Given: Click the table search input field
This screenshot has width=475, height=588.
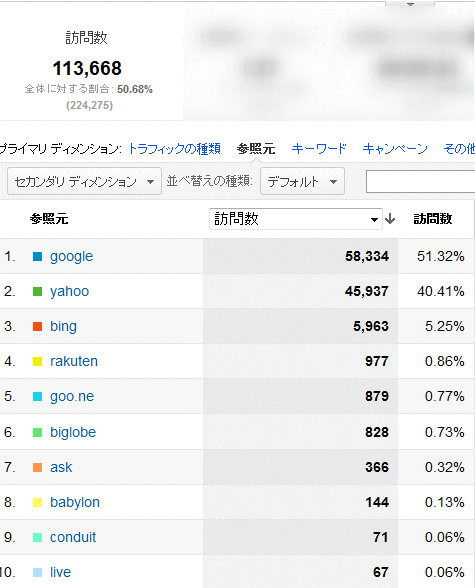Looking at the screenshot, I should (x=420, y=182).
